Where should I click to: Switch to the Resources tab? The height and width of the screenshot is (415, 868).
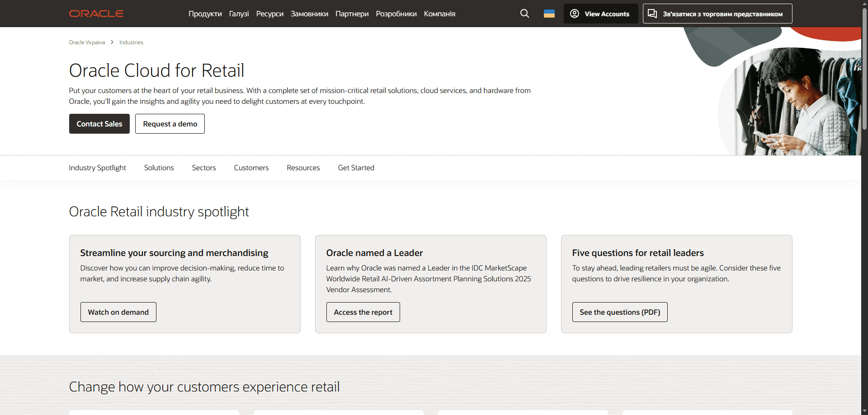[303, 168]
